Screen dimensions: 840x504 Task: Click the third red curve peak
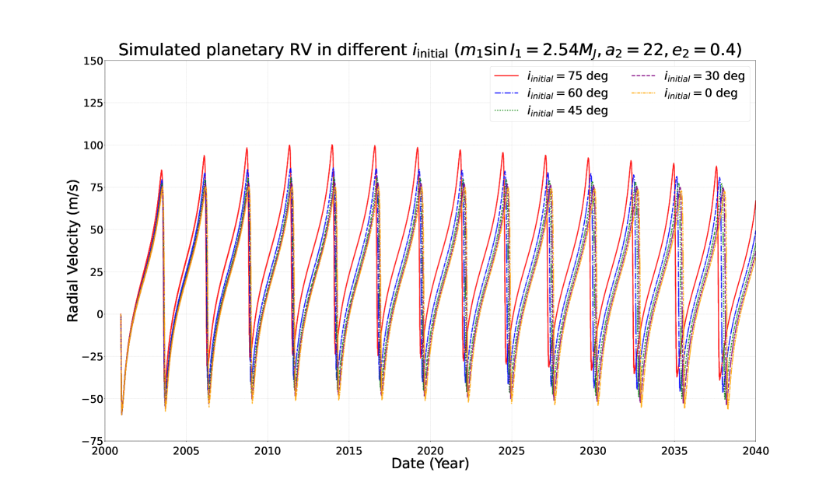pyautogui.click(x=247, y=149)
